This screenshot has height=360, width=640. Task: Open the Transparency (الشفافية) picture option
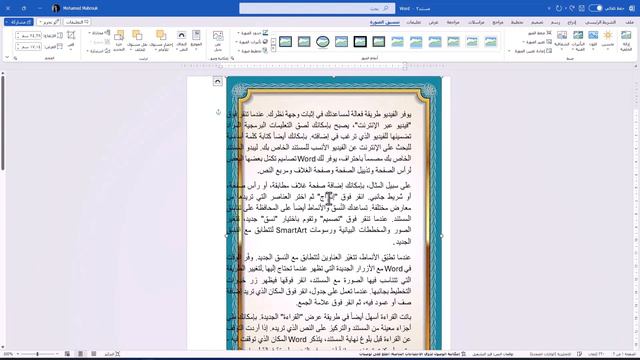(x=562, y=40)
